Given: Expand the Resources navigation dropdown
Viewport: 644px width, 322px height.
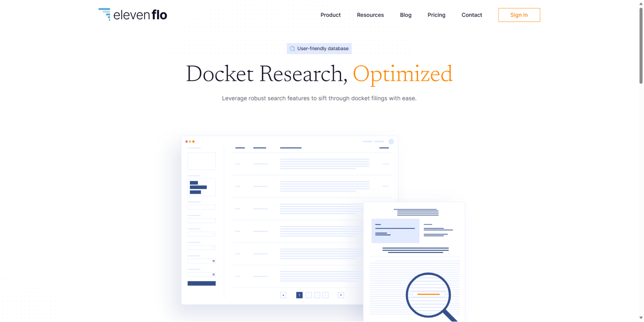Looking at the screenshot, I should tap(370, 15).
